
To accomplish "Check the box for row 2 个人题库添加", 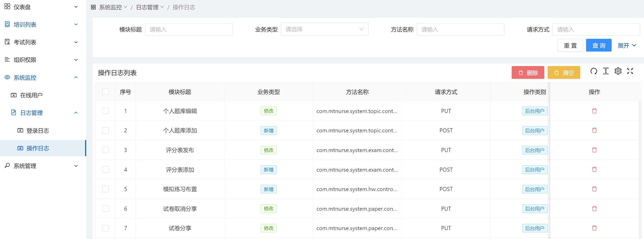I will [105, 131].
